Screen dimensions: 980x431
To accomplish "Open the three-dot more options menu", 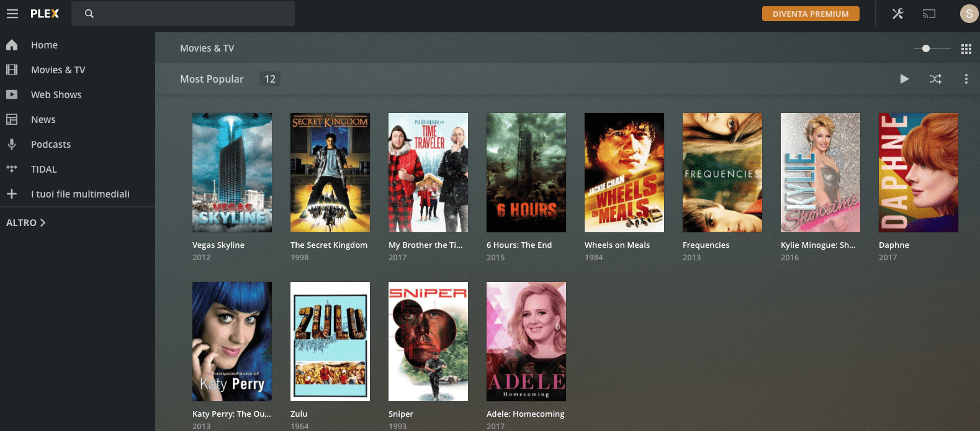I will [x=966, y=79].
